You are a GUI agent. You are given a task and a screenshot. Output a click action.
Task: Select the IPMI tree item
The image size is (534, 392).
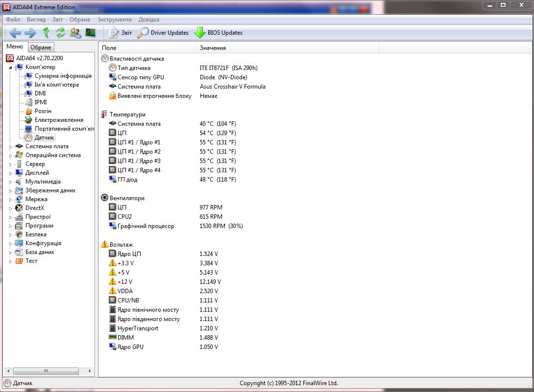coord(41,102)
